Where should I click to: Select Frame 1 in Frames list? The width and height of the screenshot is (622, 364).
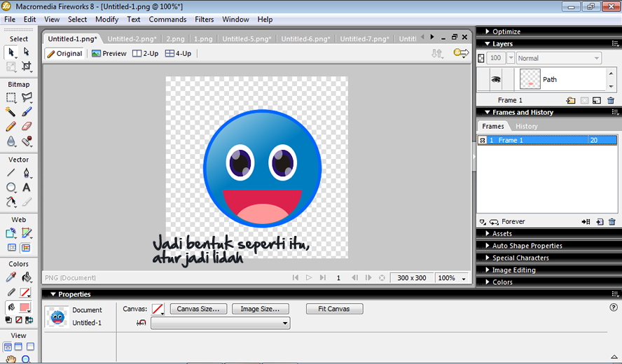pyautogui.click(x=547, y=141)
